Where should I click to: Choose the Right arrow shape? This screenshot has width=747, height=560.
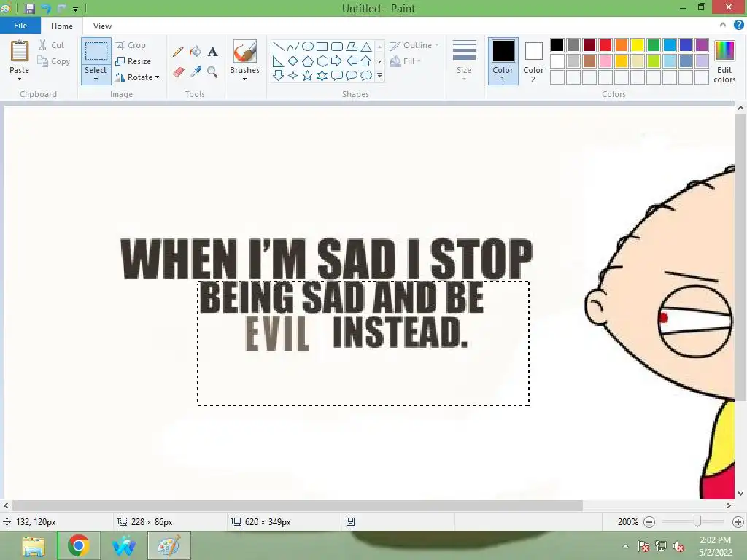pyautogui.click(x=337, y=61)
